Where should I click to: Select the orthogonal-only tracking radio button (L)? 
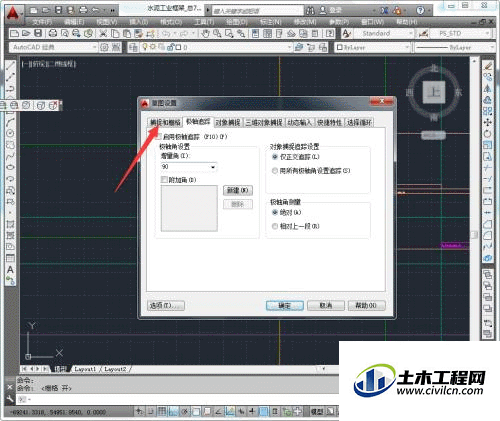coord(275,156)
